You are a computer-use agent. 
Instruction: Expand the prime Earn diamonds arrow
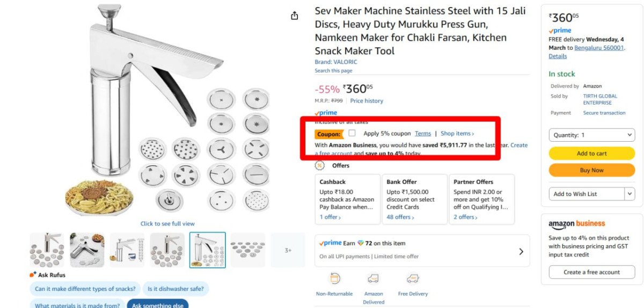click(x=521, y=251)
